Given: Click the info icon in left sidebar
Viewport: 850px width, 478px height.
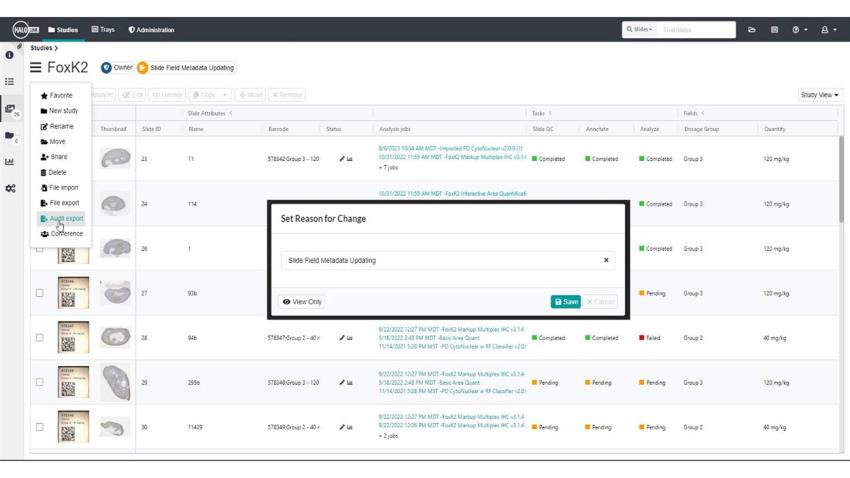Looking at the screenshot, I should pos(10,55).
